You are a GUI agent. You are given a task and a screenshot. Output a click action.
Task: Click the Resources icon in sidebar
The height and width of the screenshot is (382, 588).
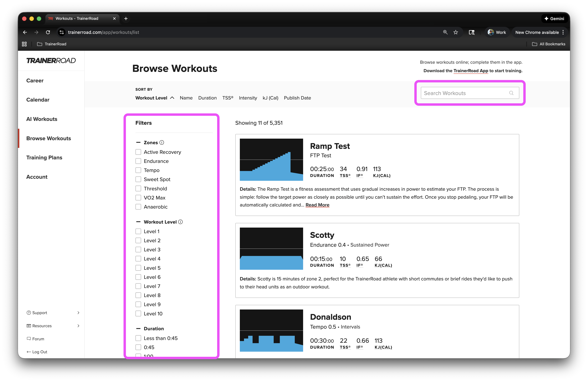(29, 326)
